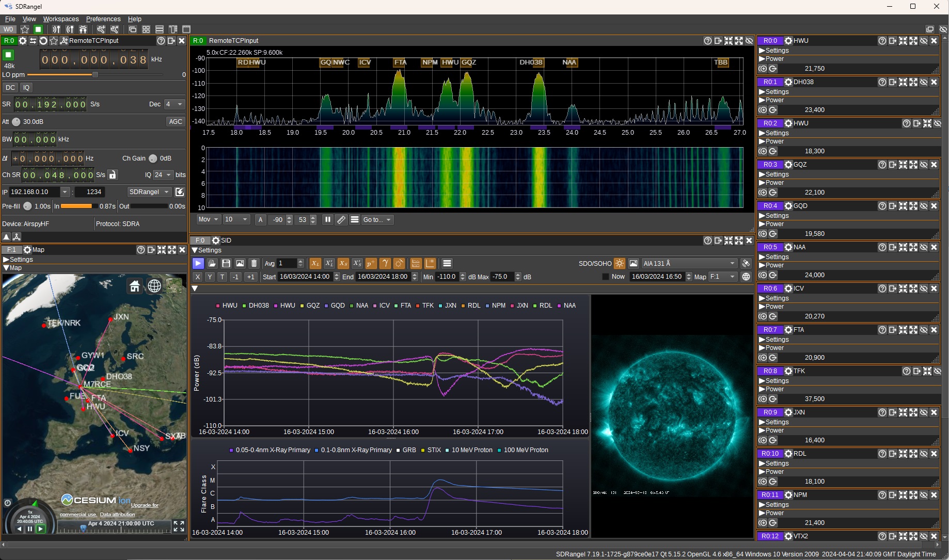Open the Dec decimation dropdown
The width and height of the screenshot is (949, 560).
coord(174,104)
